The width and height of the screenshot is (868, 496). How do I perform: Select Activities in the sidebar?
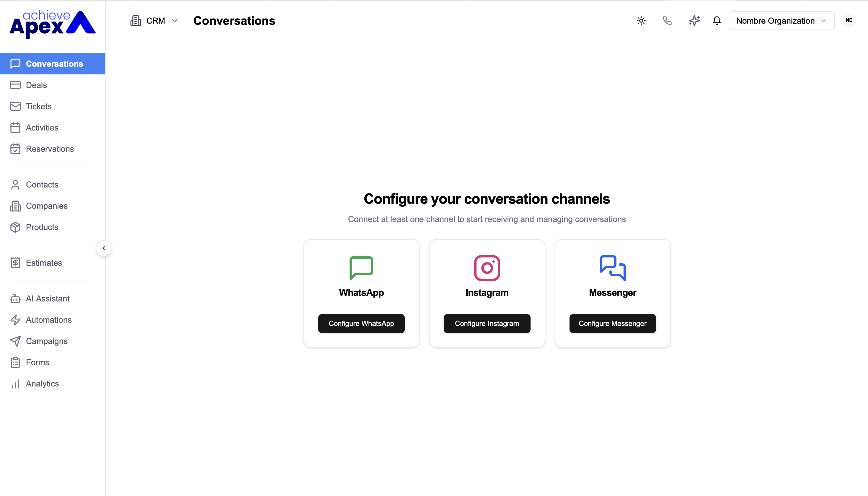click(53, 128)
